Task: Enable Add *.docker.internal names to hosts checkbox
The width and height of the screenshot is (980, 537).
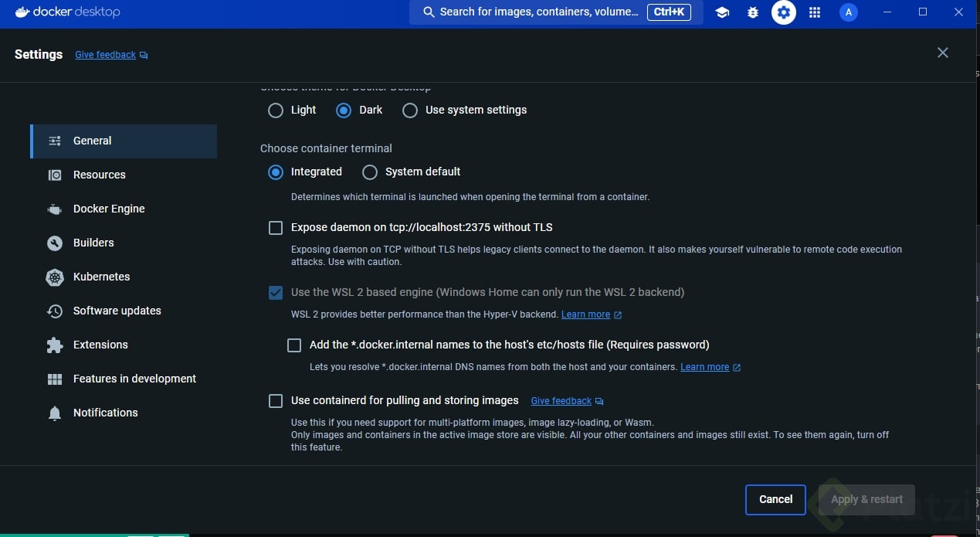Action: tap(294, 345)
